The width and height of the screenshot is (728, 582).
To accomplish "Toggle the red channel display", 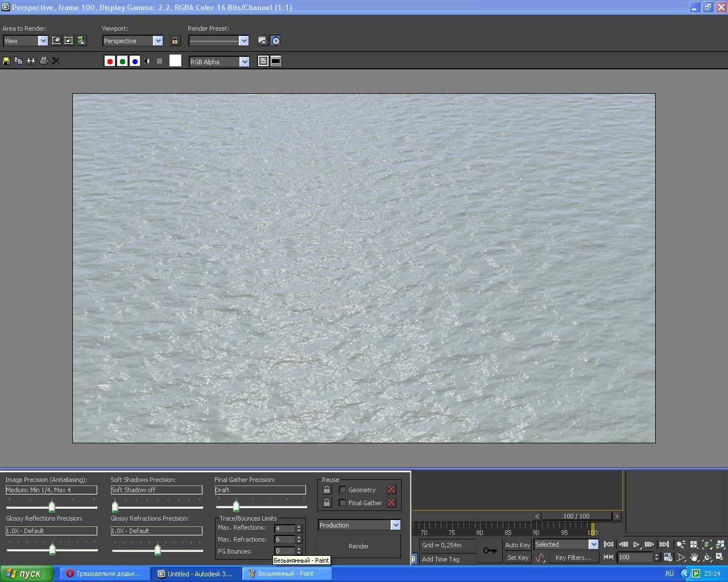I will (110, 61).
